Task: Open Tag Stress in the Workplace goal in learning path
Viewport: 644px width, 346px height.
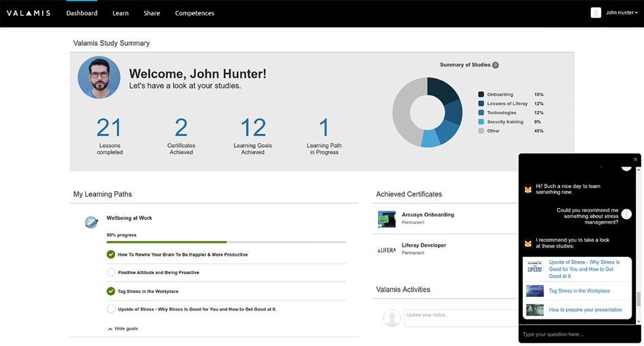Action: pyautogui.click(x=148, y=292)
